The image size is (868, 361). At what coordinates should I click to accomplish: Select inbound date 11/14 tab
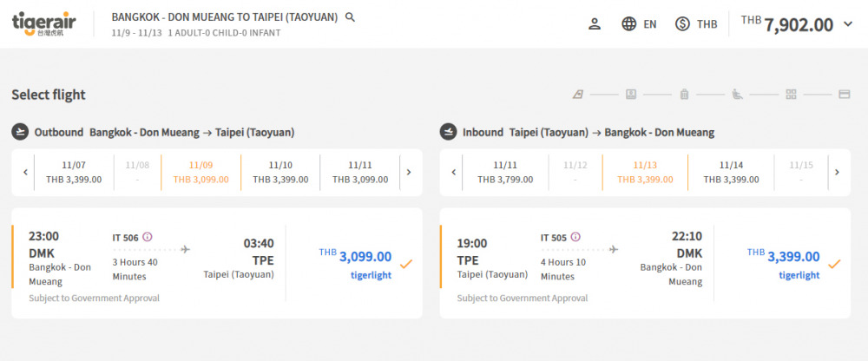click(x=731, y=172)
